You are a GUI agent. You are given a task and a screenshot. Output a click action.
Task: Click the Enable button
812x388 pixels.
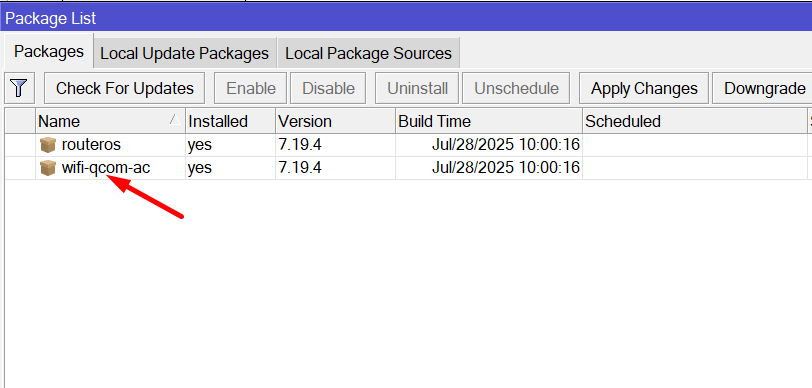(x=251, y=88)
